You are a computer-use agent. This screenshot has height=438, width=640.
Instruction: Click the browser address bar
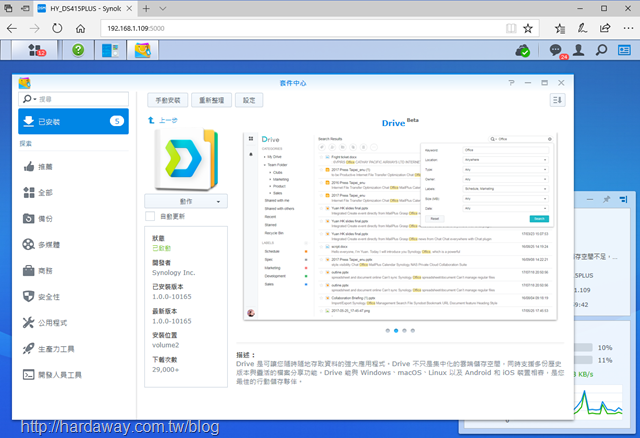point(302,28)
